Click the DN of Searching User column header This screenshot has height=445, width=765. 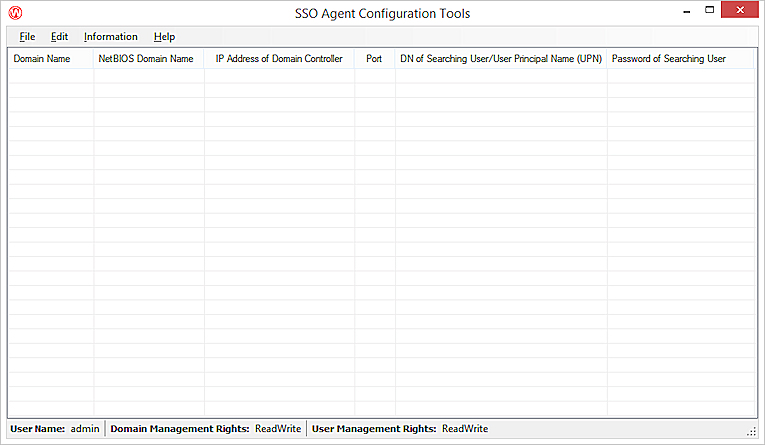click(500, 59)
